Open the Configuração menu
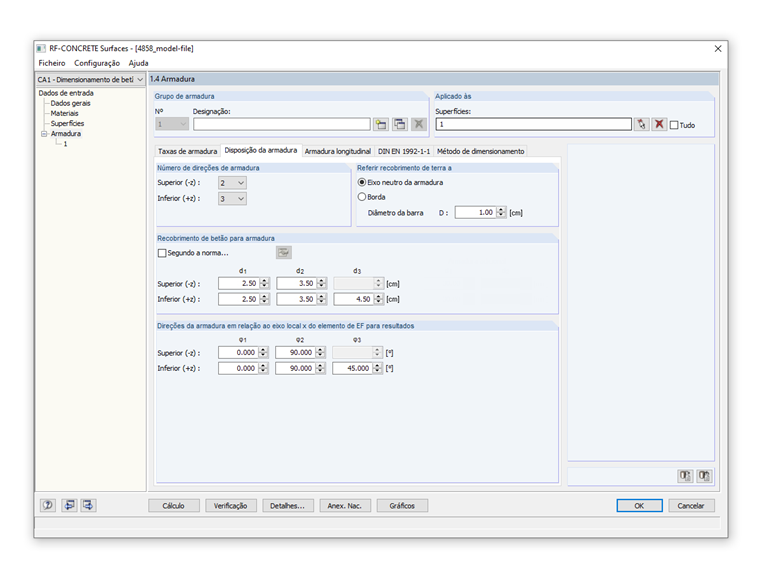The width and height of the screenshot is (760, 570). point(97,63)
